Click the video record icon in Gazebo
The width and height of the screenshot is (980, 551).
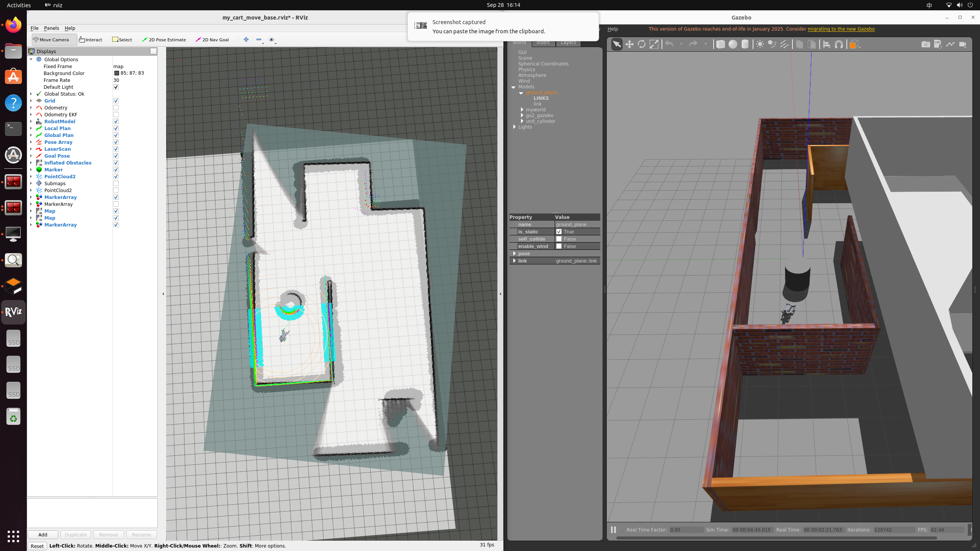(962, 44)
